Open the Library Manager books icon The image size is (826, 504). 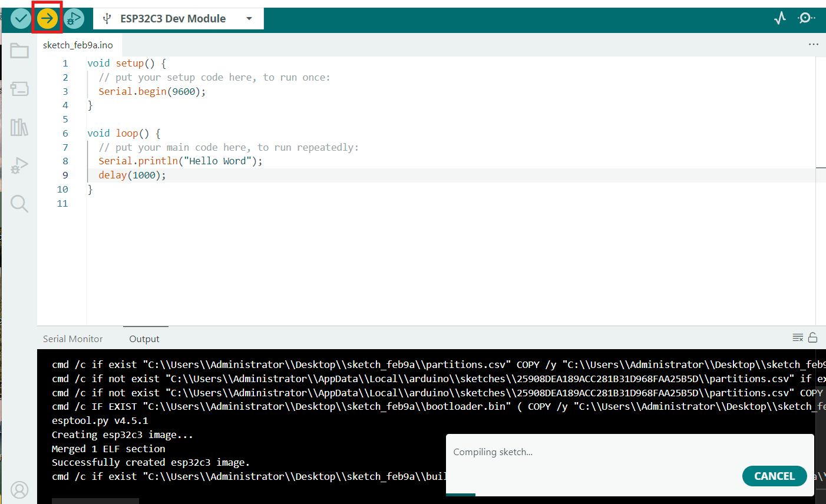click(x=19, y=127)
